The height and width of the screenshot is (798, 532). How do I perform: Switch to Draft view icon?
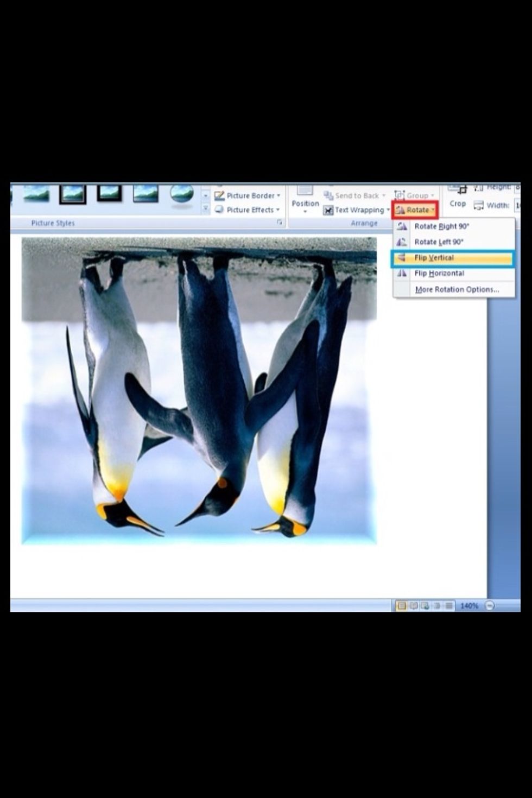tap(449, 605)
